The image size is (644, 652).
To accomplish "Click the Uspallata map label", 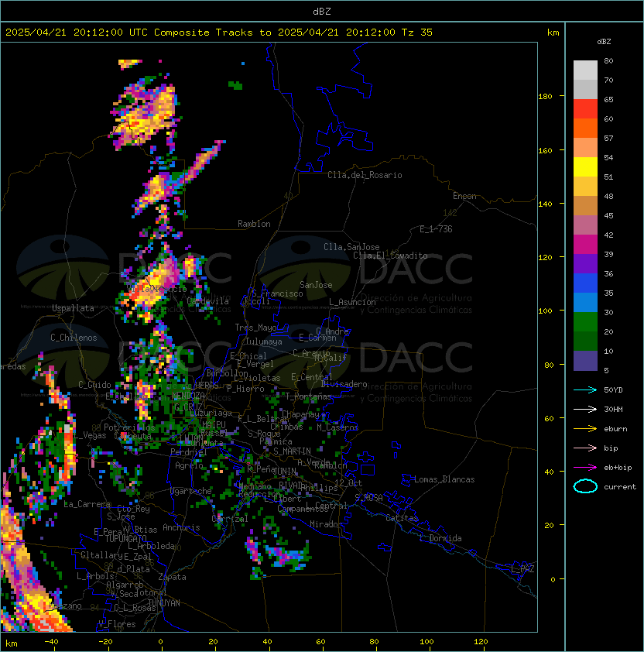I will click(x=73, y=308).
